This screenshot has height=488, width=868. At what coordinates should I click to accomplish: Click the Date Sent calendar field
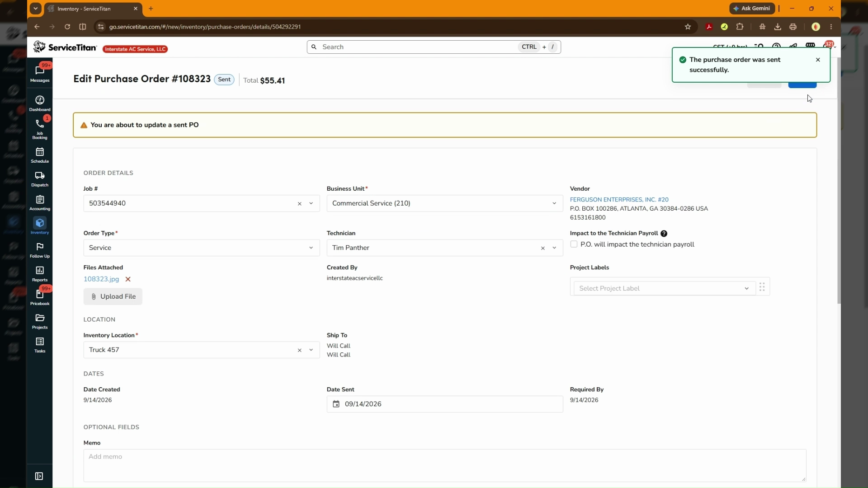[x=444, y=404]
